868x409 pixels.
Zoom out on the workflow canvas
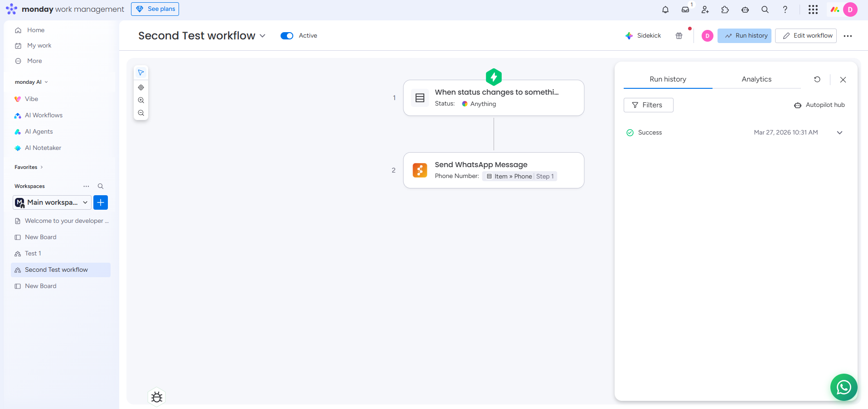[141, 113]
